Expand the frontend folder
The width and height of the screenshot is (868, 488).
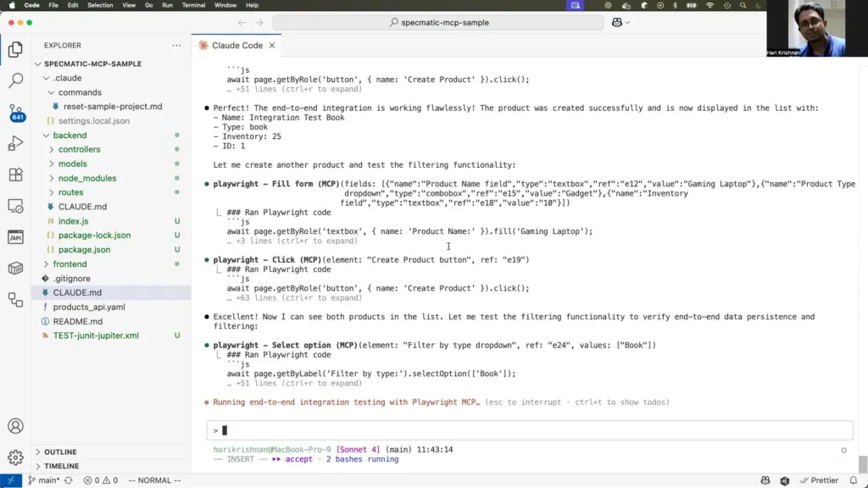point(70,264)
